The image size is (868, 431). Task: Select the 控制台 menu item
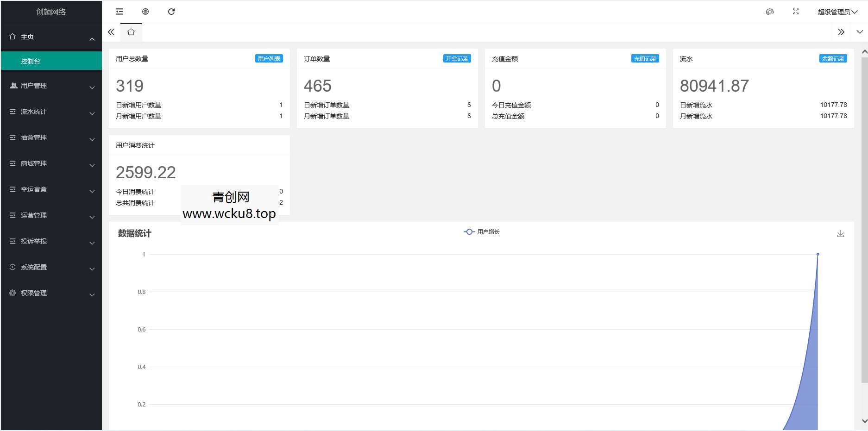pyautogui.click(x=51, y=61)
